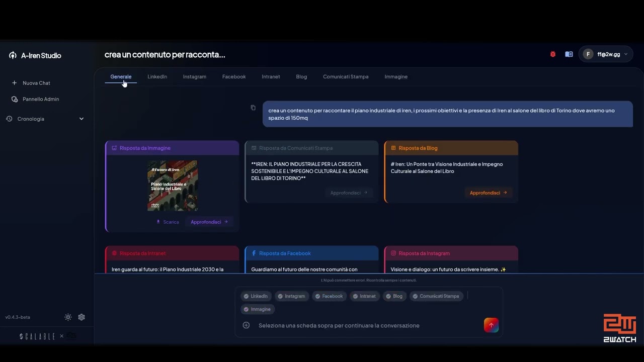The height and width of the screenshot is (362, 644).
Task: Switch to the Facebook tab
Action: point(234,76)
